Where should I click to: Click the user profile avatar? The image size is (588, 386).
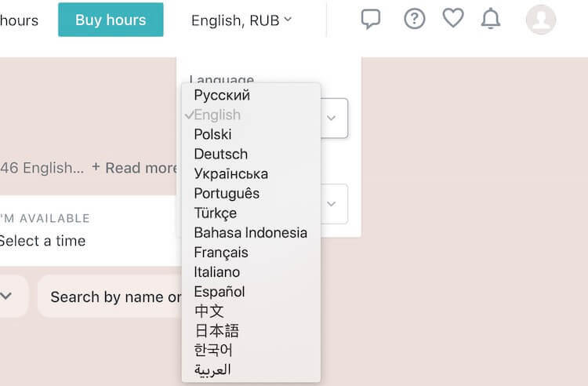(x=541, y=20)
